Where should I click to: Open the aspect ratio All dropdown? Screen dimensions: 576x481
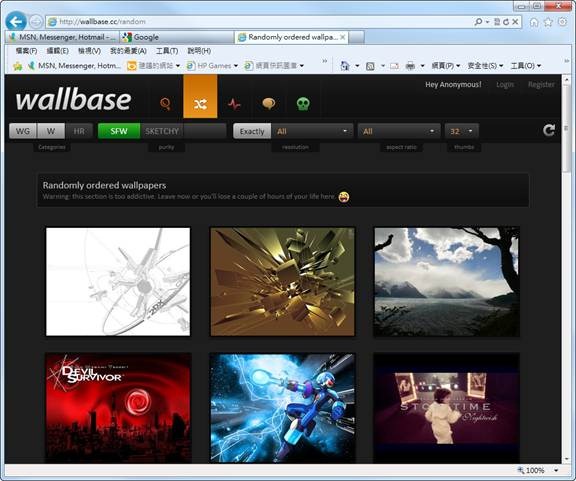pos(399,131)
